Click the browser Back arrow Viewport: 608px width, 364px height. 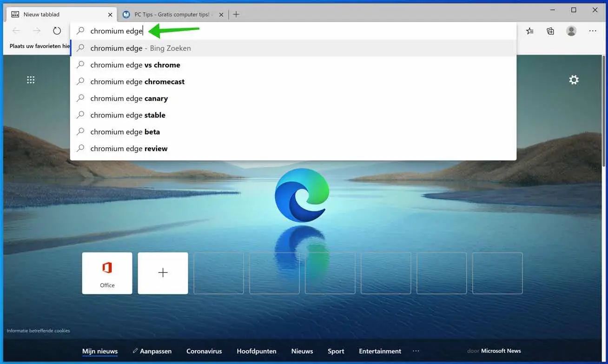coord(16,31)
